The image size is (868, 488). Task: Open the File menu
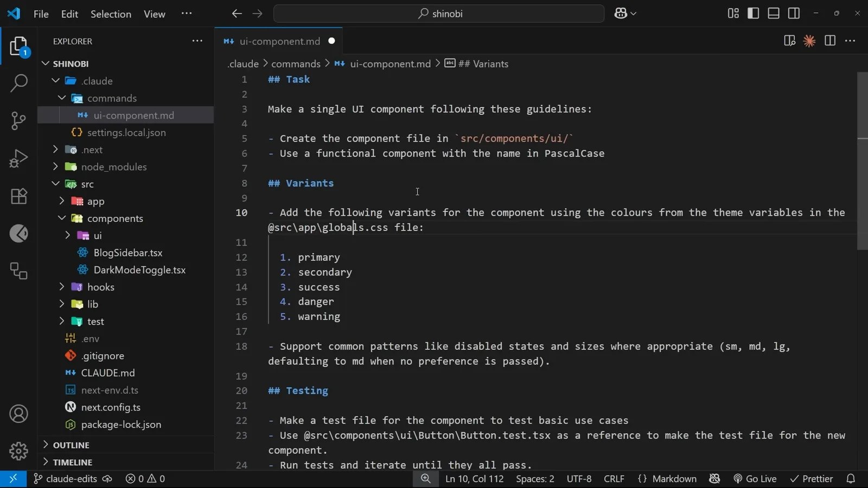coord(41,14)
